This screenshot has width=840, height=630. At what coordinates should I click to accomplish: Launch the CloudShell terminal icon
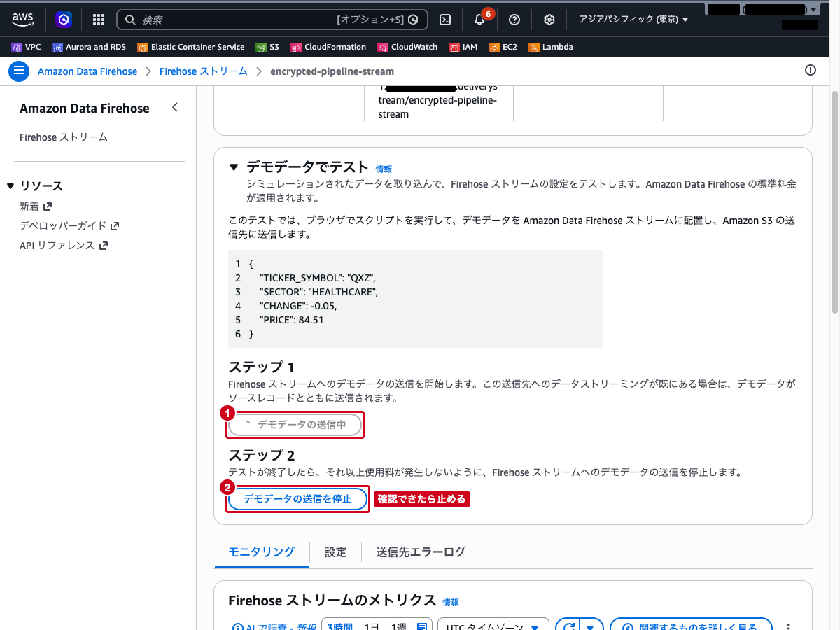445,20
